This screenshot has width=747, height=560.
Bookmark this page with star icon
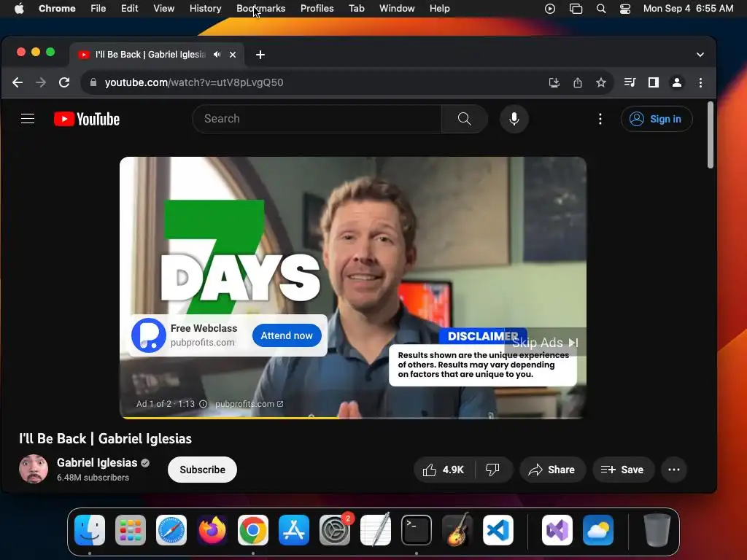[601, 82]
